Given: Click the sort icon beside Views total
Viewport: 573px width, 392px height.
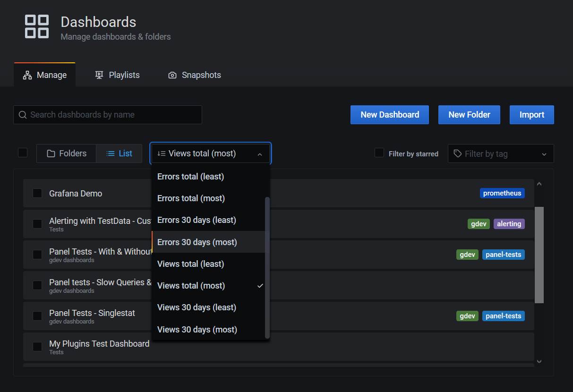Looking at the screenshot, I should (x=162, y=153).
